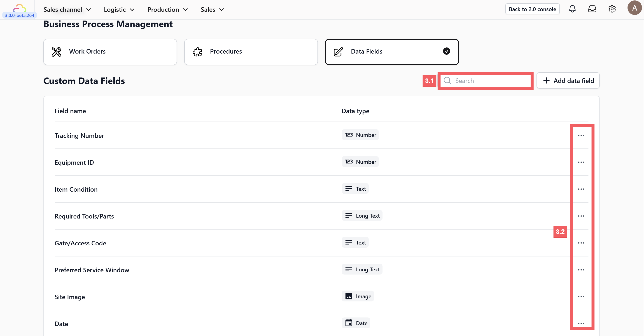This screenshot has width=644, height=336.
Task: Open the Tracking Number row's three-dot menu
Action: [x=581, y=135]
